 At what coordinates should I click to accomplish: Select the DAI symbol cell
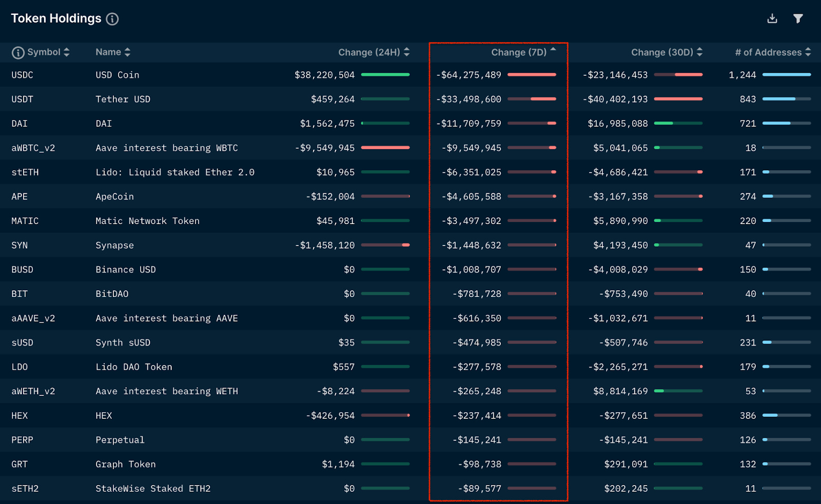point(19,124)
